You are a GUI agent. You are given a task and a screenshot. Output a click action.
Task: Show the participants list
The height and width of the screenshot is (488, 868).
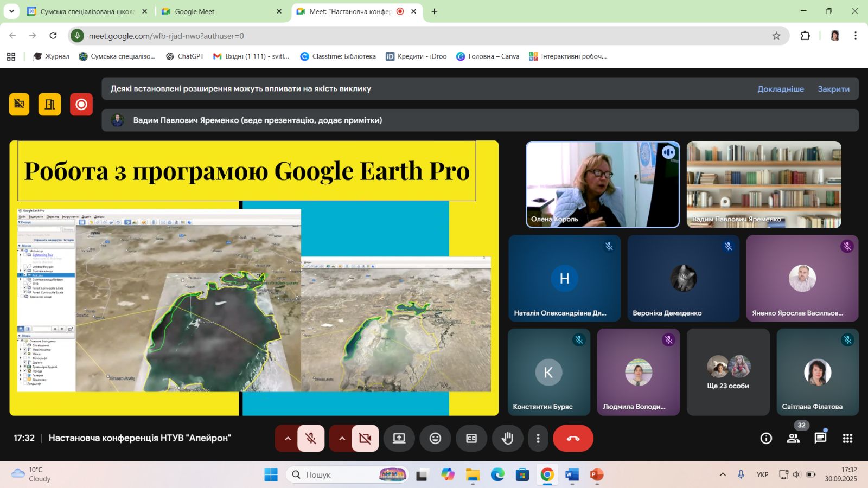793,438
